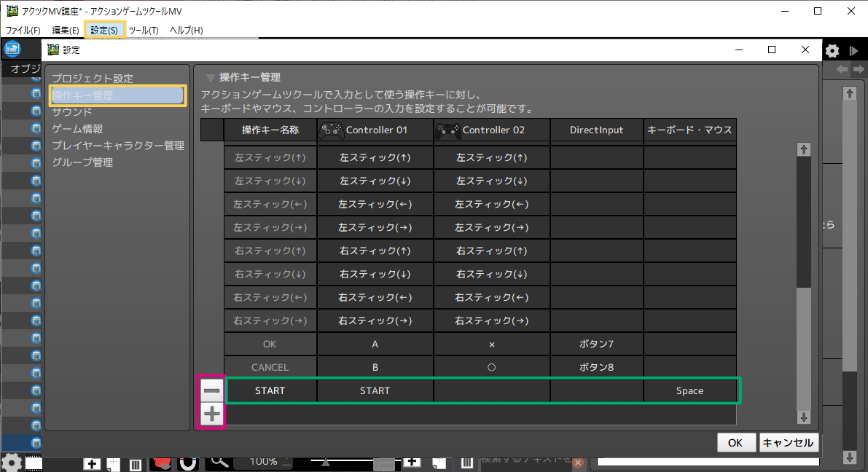Image resolution: width=868 pixels, height=472 pixels.
Task: Click the gear icon right of the settings dialog
Action: (x=832, y=51)
